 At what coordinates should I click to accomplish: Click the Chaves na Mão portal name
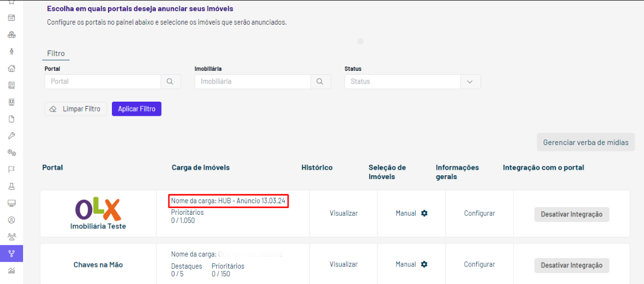coord(98,265)
